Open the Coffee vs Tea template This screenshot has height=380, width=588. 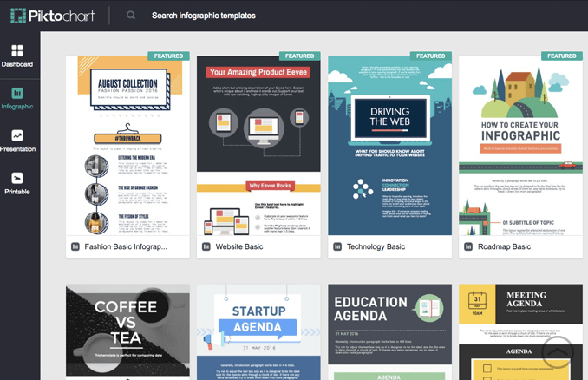[127, 331]
